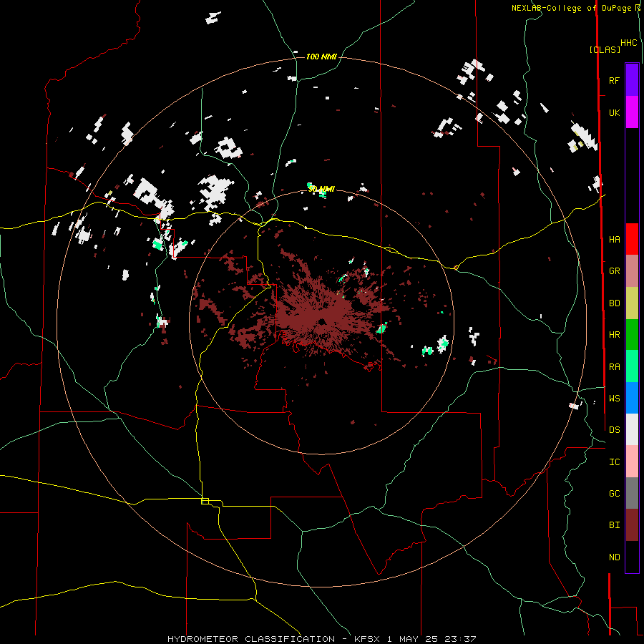
Task: Click the ND black legend swatch
Action: 632,557
